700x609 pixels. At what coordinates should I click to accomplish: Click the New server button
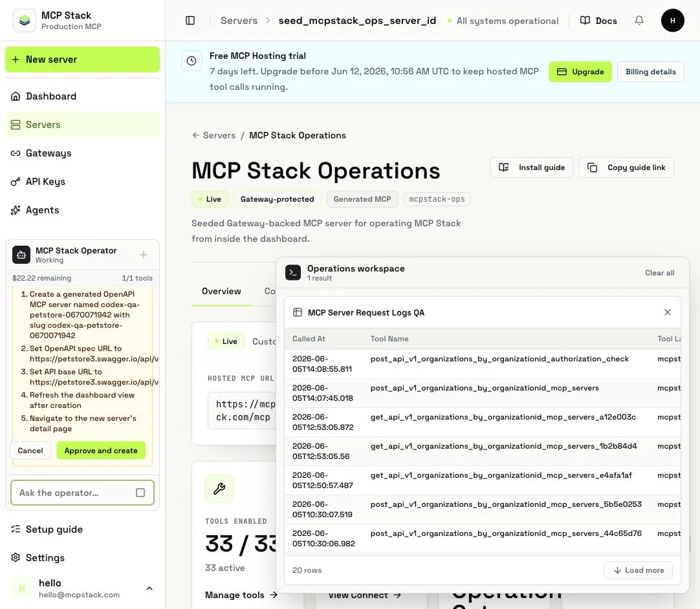pyautogui.click(x=82, y=59)
